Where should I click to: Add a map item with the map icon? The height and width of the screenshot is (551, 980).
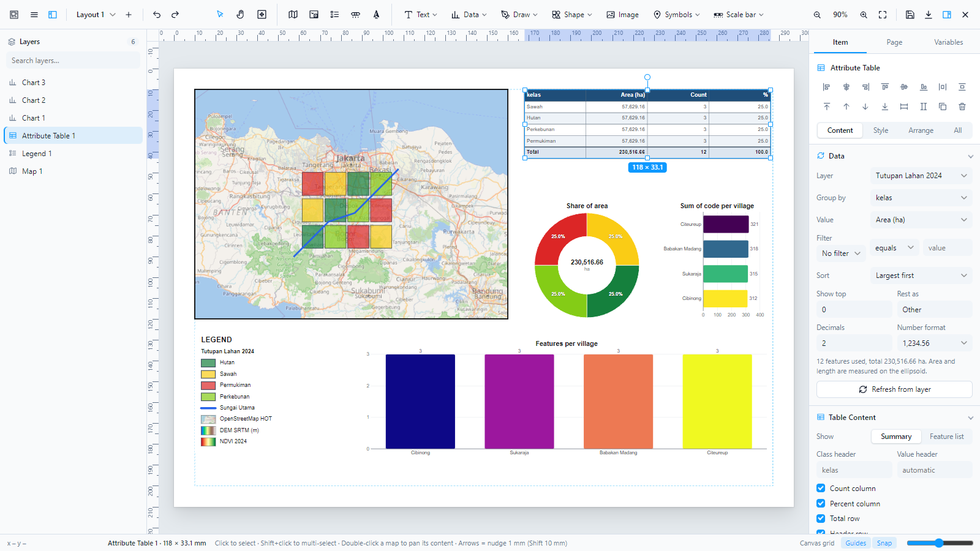pyautogui.click(x=293, y=15)
